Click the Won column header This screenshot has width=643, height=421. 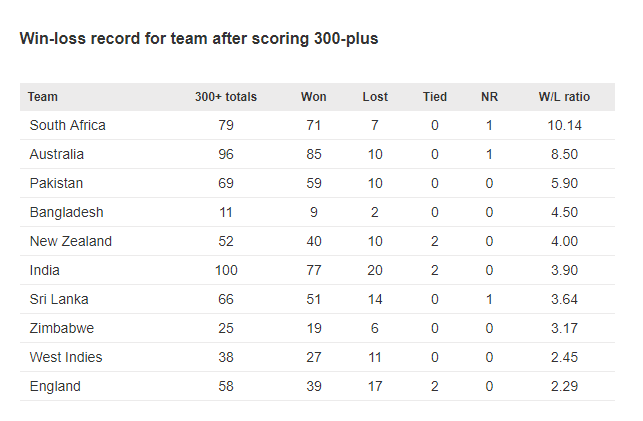tap(314, 97)
